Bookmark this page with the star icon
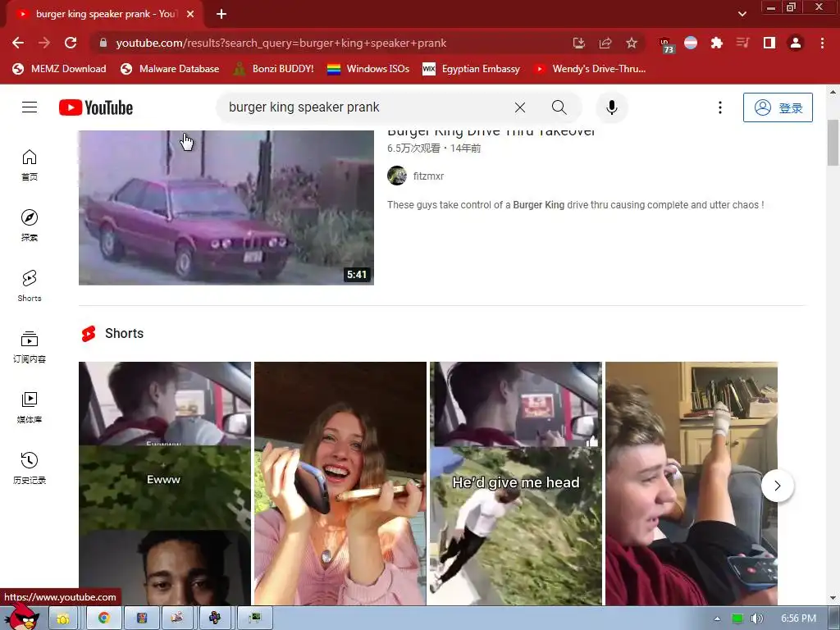This screenshot has height=630, width=840. [x=632, y=43]
